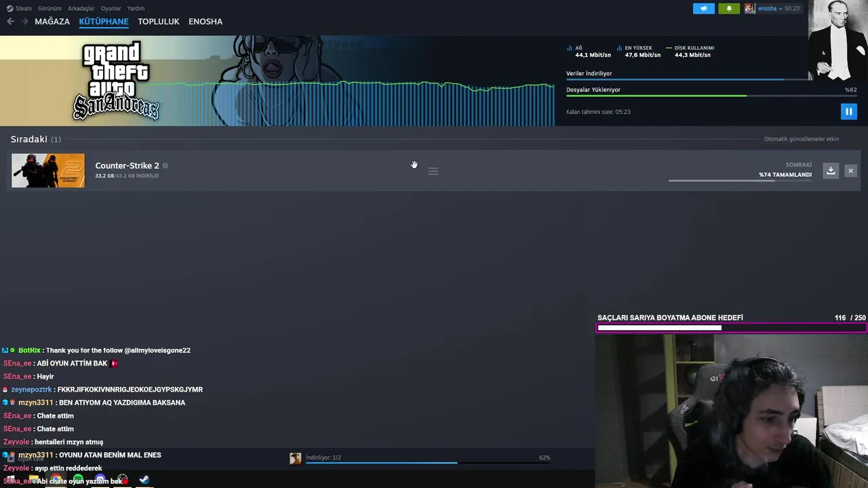Click the Dosyalar Yükleniyor progress bar
Image resolution: width=868 pixels, height=488 pixels.
711,96
